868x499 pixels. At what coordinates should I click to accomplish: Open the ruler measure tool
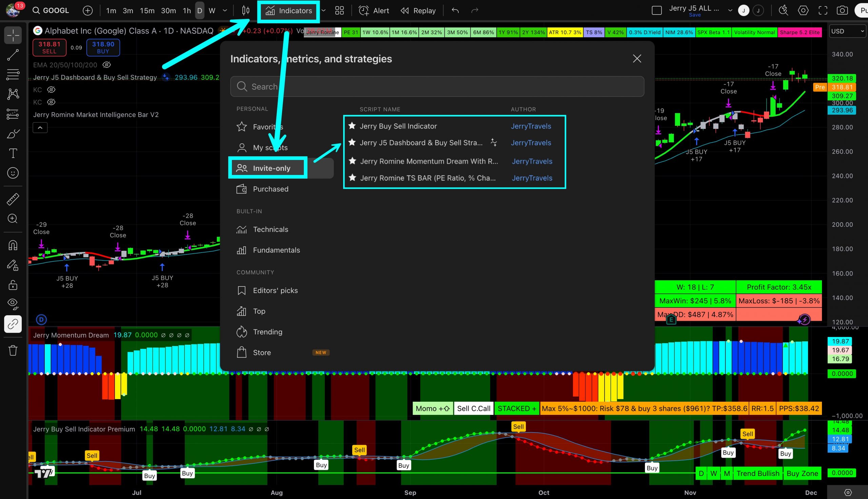[x=13, y=199]
